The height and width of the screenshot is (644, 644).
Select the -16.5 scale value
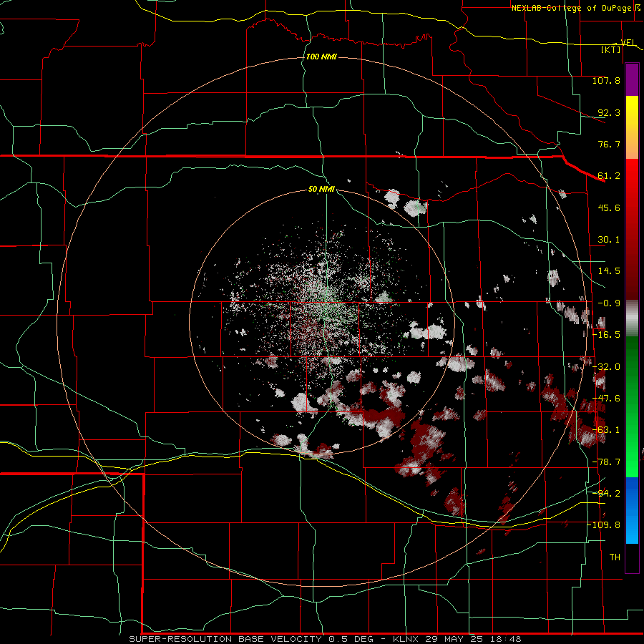point(606,335)
